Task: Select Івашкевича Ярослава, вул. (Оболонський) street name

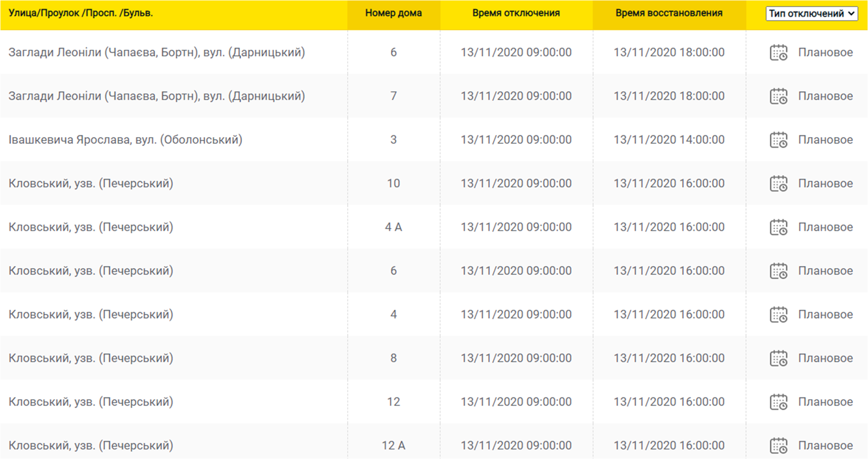Action: click(x=125, y=140)
